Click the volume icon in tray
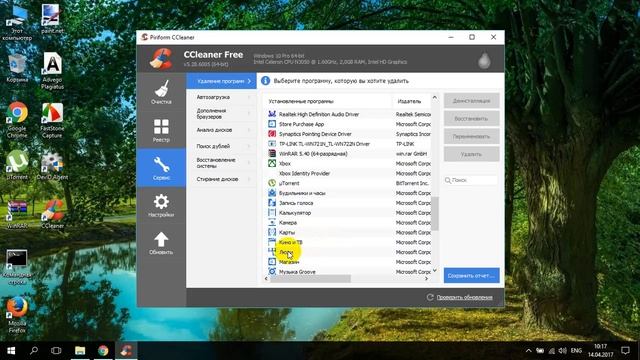Viewport: 640px width, 360px height. pos(562,351)
